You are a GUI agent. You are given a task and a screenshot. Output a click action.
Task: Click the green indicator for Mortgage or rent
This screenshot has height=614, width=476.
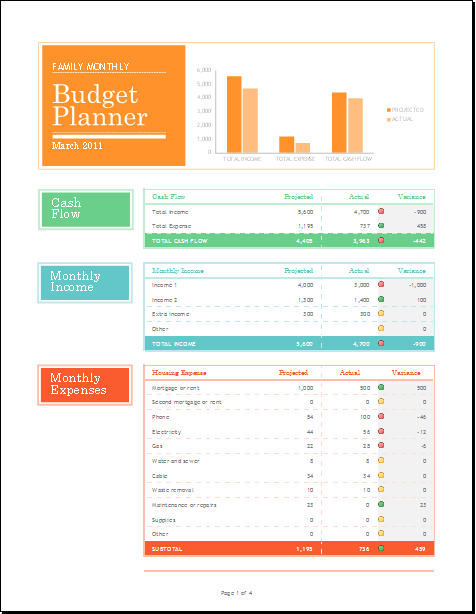[x=381, y=387]
